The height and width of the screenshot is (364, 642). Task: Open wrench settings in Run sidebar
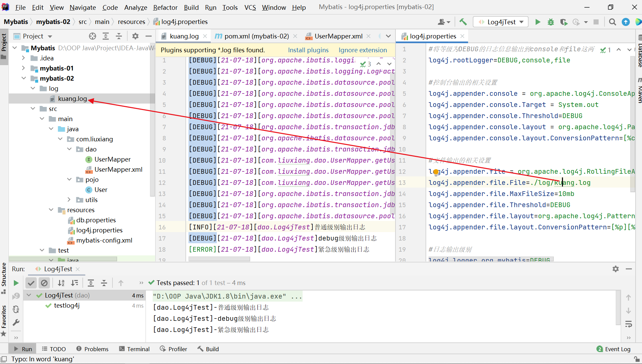point(16,323)
